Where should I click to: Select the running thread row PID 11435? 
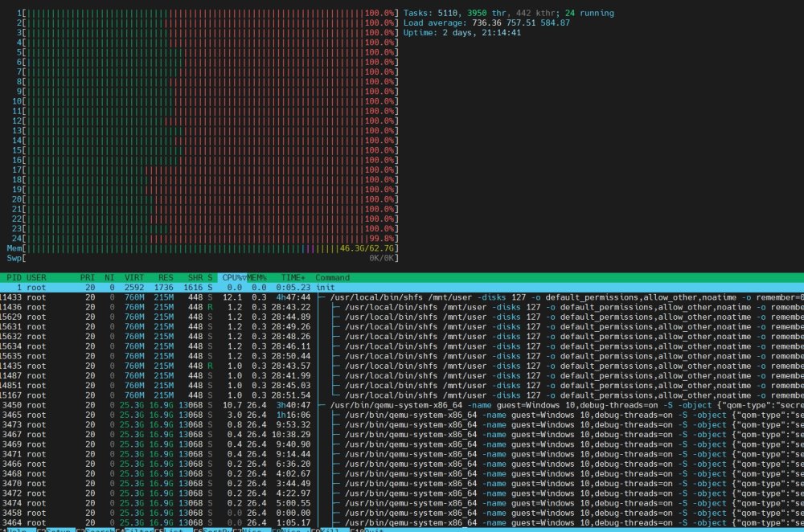click(x=402, y=366)
